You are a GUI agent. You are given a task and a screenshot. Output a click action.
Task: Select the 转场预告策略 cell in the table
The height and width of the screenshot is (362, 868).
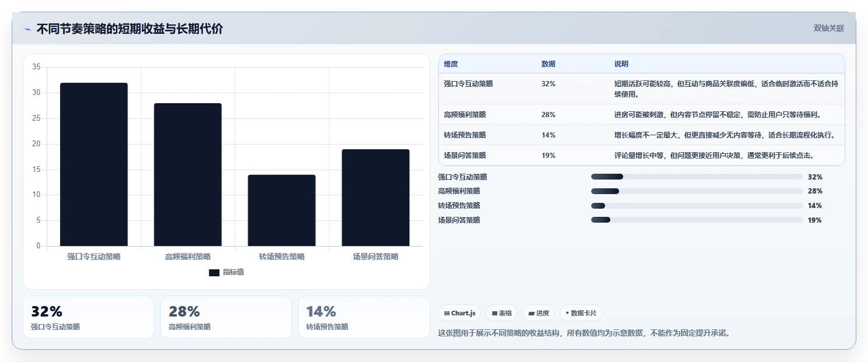(x=465, y=135)
